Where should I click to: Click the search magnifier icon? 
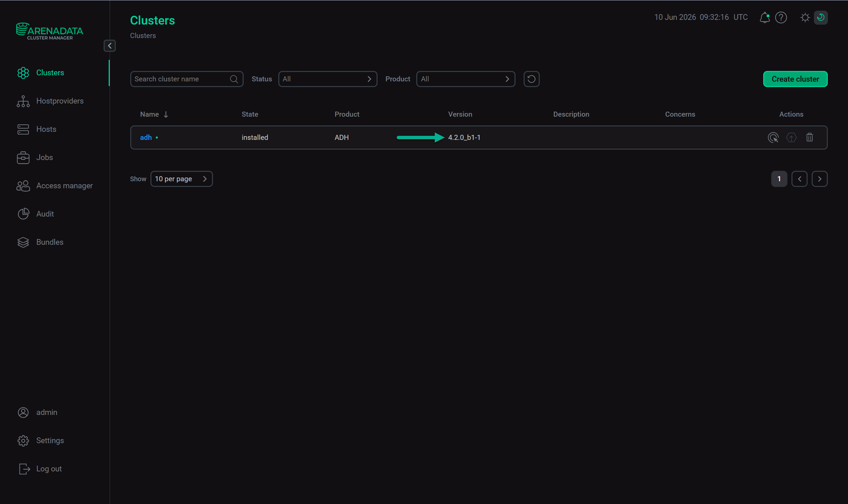(x=234, y=79)
